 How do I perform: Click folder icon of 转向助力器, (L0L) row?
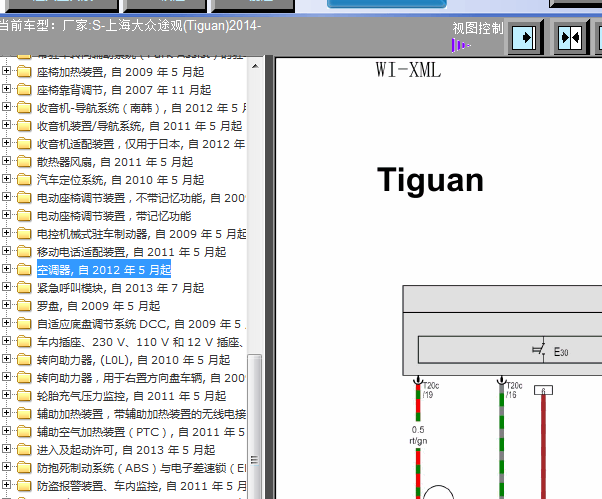(24, 360)
